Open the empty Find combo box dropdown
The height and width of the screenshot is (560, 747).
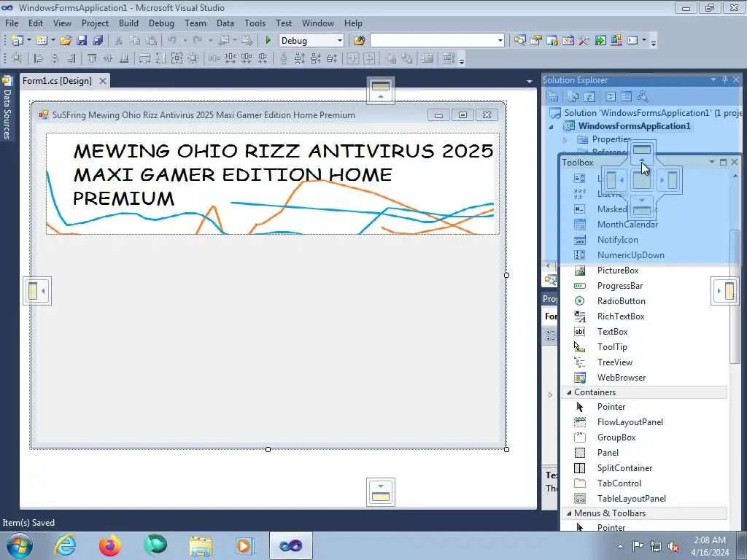(500, 41)
